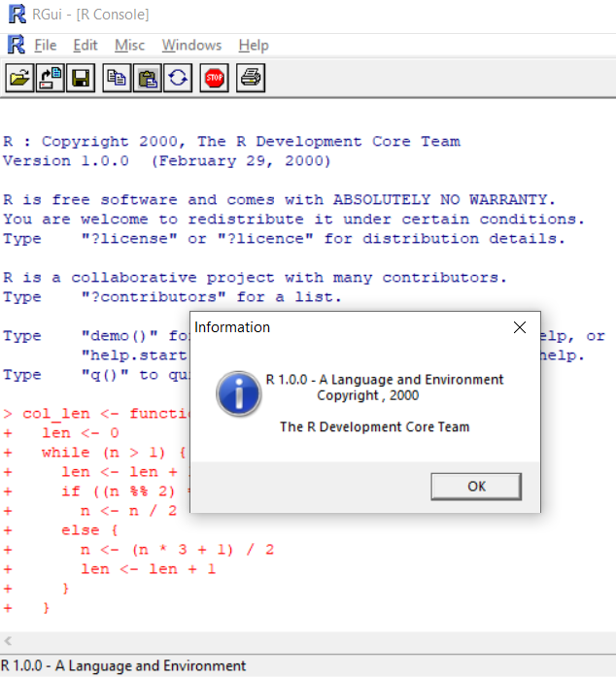Click the 'n <- (n * 3 + 1) / 2' line
616x678 pixels.
pos(177,550)
